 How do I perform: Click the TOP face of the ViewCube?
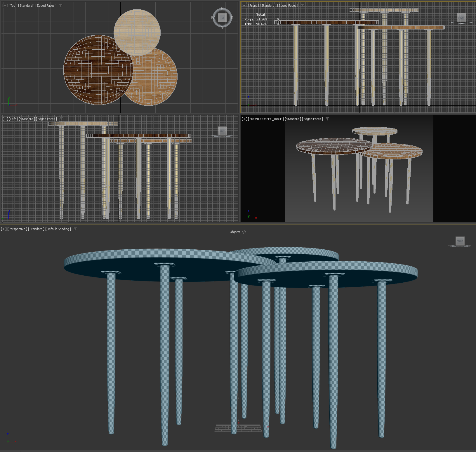coord(222,18)
